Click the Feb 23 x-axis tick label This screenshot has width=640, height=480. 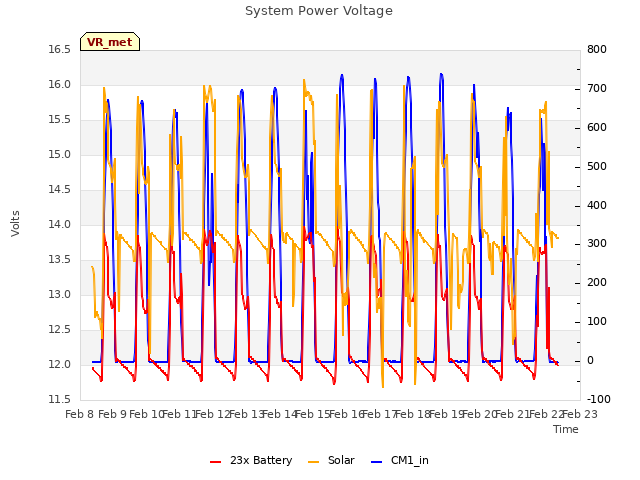coord(580,414)
